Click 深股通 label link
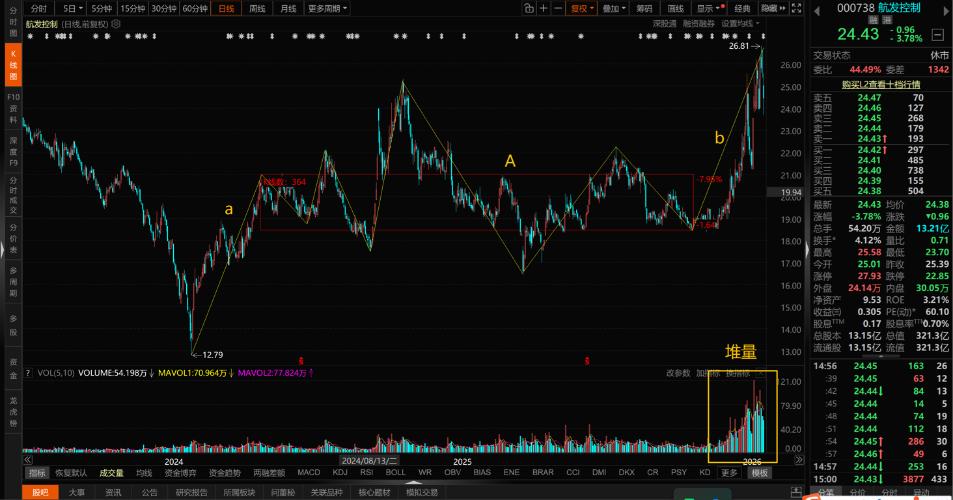Image resolution: width=953 pixels, height=500 pixels. [664, 24]
